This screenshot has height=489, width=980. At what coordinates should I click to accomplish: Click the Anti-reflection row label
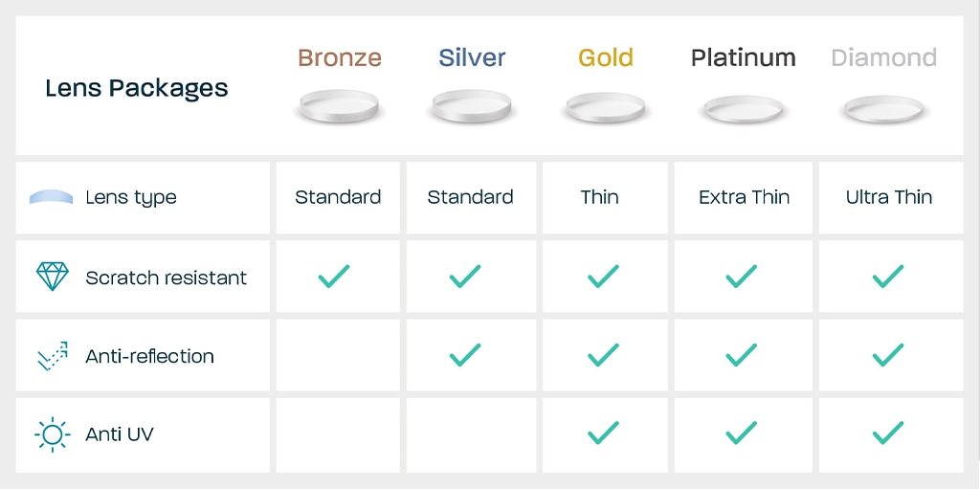[x=149, y=356]
